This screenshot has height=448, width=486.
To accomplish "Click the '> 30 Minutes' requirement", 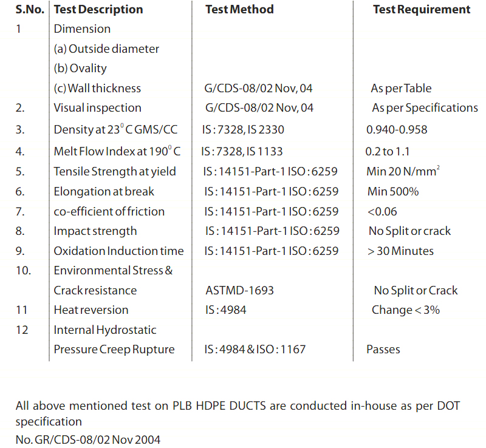I will (x=400, y=251).
